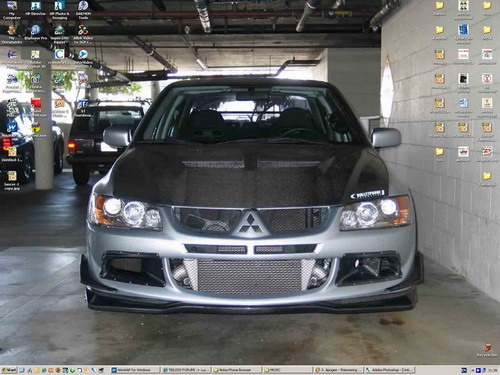Open the Fantastic folder on the desktop
The height and width of the screenshot is (375, 500).
tap(487, 179)
